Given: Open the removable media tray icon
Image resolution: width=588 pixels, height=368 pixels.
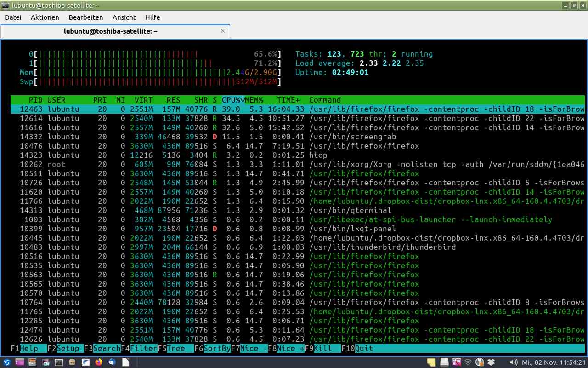Looking at the screenshot, I should [x=444, y=362].
